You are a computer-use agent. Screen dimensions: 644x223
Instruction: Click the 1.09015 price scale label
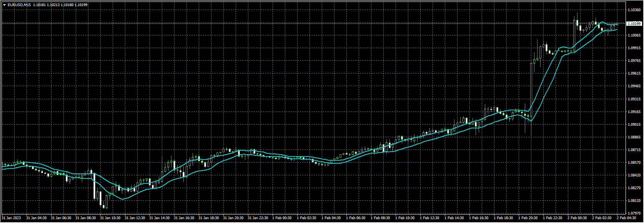coord(634,125)
